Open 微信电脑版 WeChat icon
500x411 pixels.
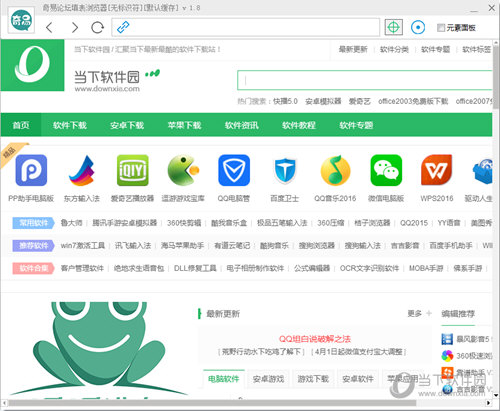386,170
